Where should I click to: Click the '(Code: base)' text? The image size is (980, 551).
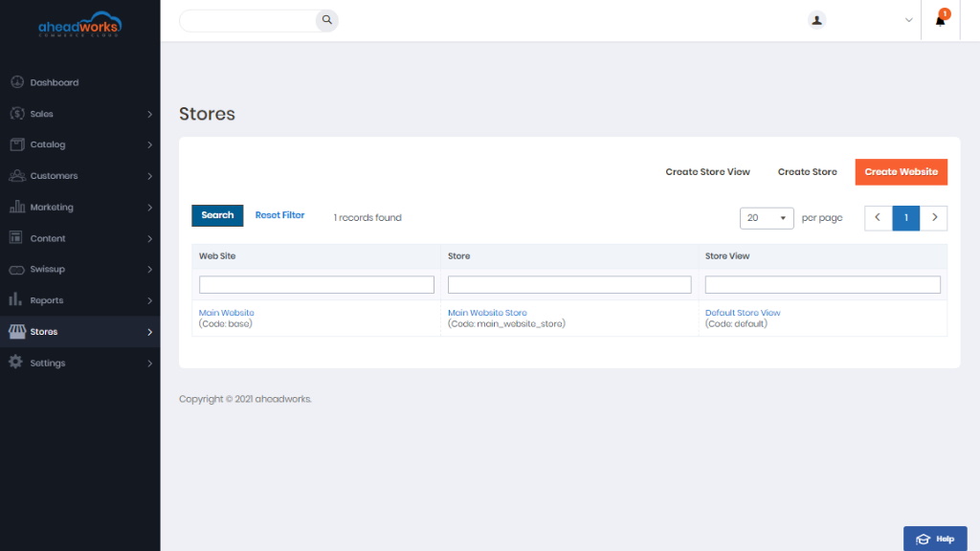pos(226,323)
